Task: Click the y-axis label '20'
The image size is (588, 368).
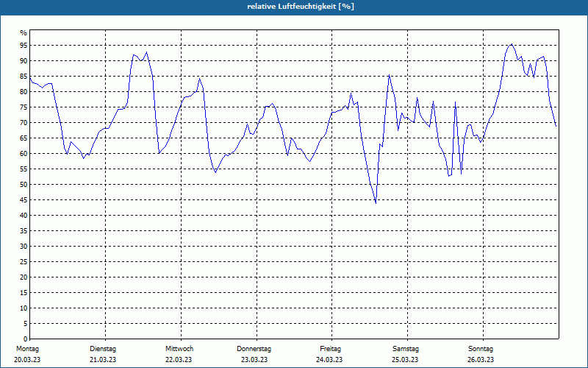Action: [x=24, y=277]
